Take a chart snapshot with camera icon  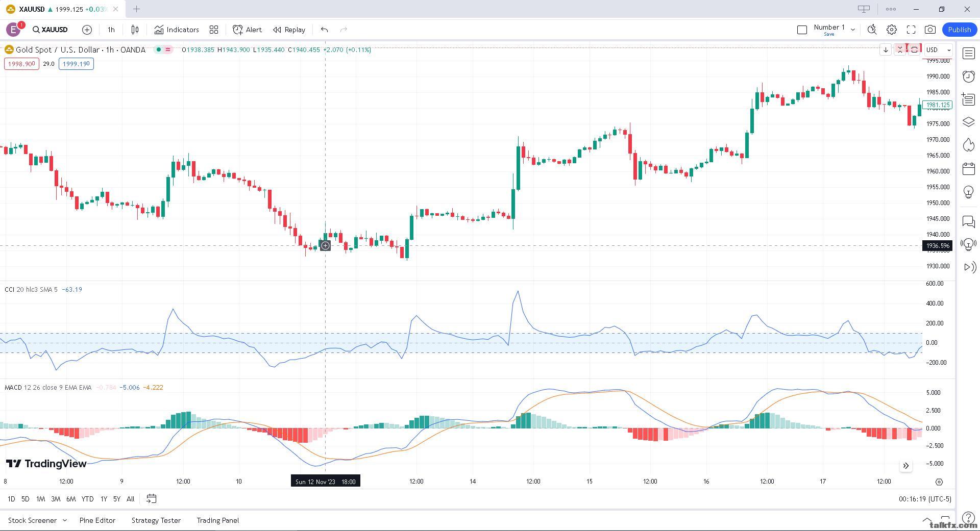click(x=930, y=30)
